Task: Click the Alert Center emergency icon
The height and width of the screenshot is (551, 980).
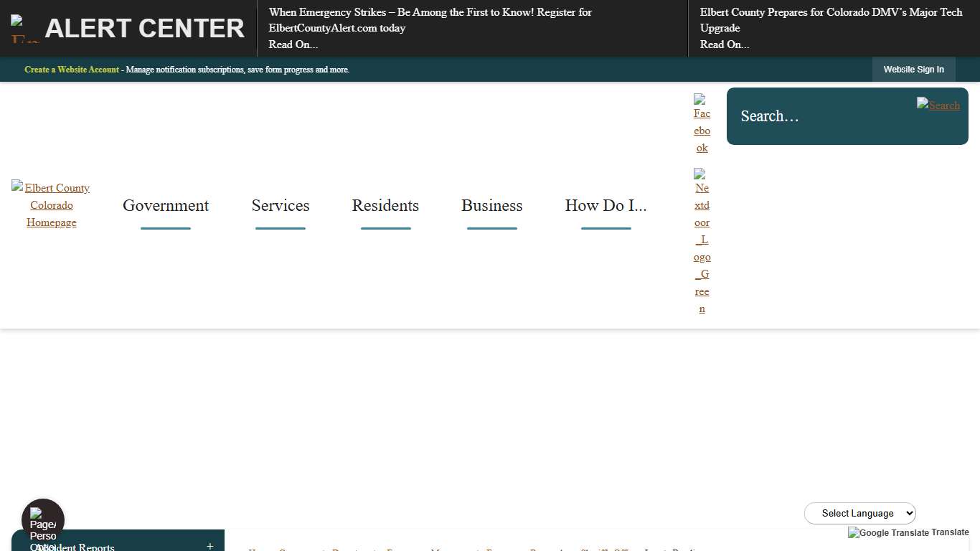Action: [x=24, y=29]
